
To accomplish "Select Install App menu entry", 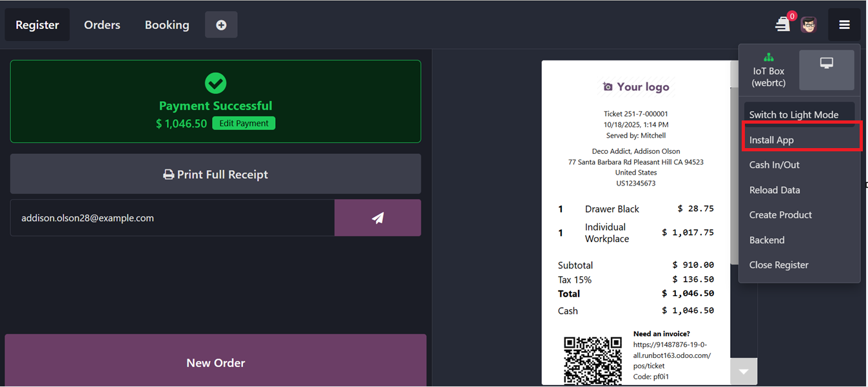I will [x=799, y=140].
